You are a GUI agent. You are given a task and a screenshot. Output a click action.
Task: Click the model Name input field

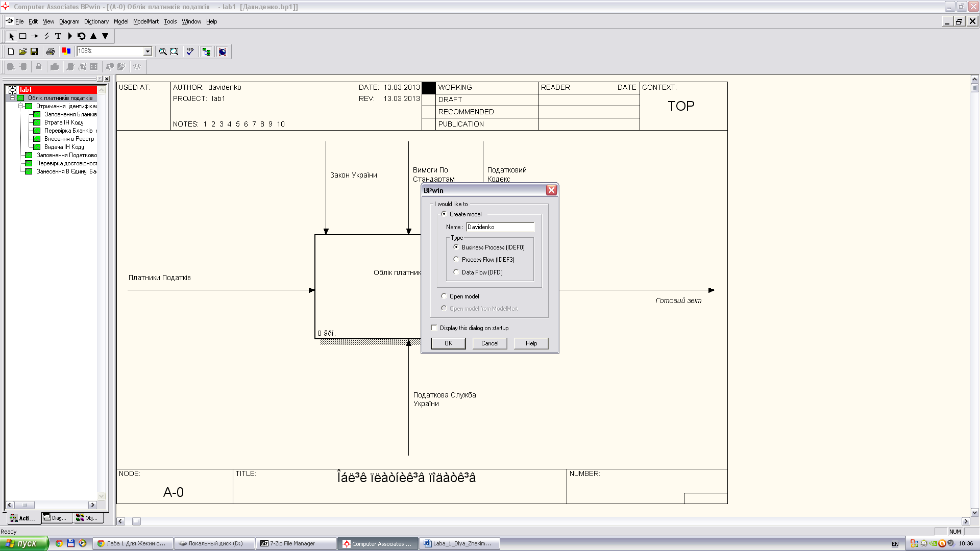(x=500, y=227)
